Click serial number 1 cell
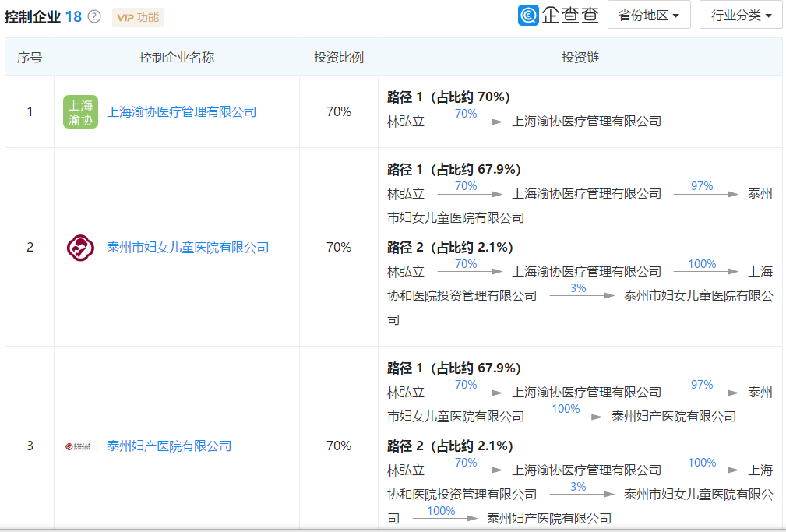The width and height of the screenshot is (786, 532). pos(30,112)
